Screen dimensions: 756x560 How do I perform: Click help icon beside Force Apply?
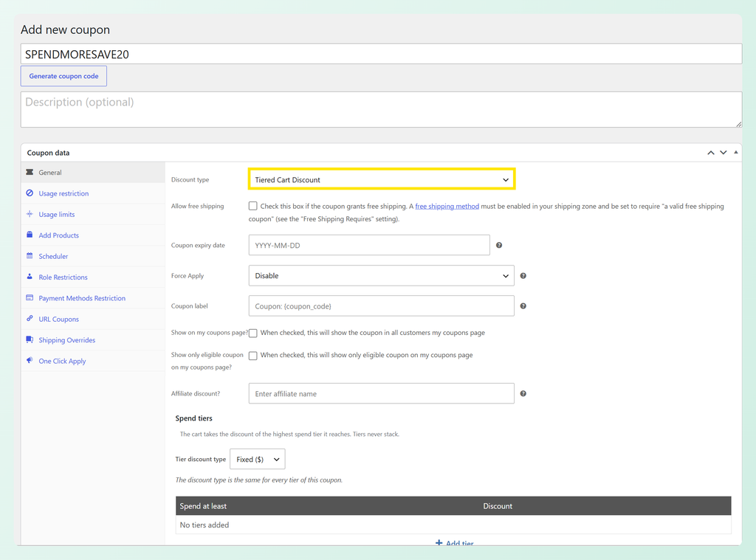[523, 276]
